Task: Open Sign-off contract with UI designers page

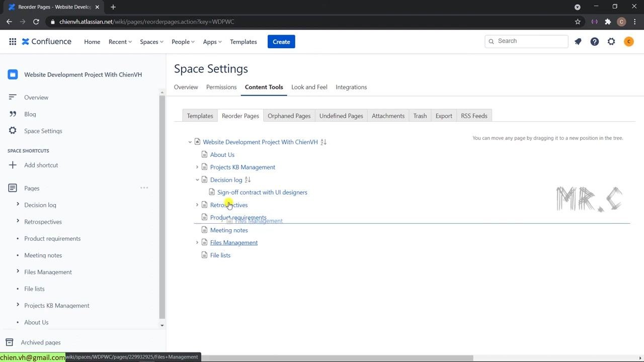Action: 262,192
